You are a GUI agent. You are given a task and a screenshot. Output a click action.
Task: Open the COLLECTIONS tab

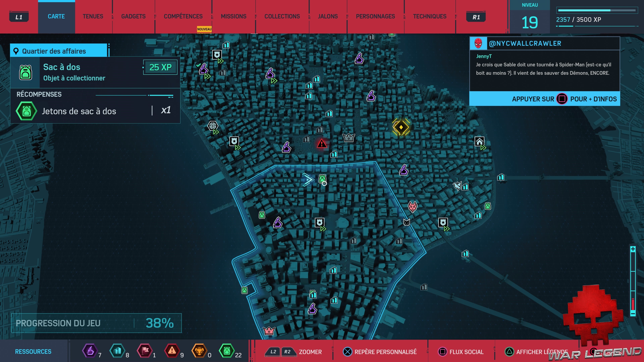click(x=282, y=16)
